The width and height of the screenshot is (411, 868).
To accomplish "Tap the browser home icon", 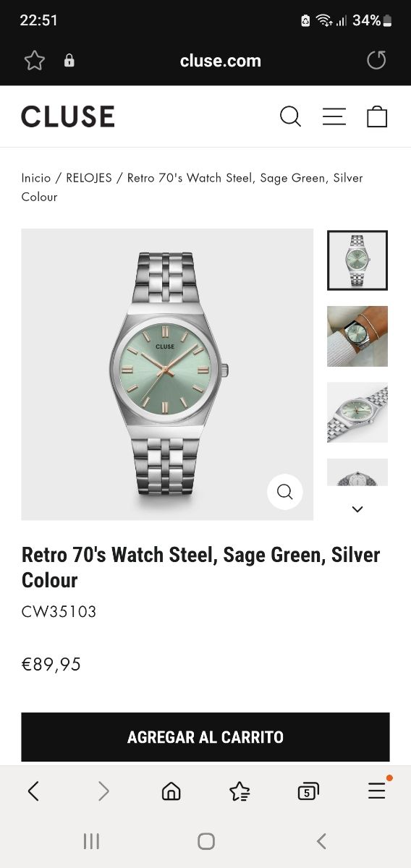I will tap(171, 791).
